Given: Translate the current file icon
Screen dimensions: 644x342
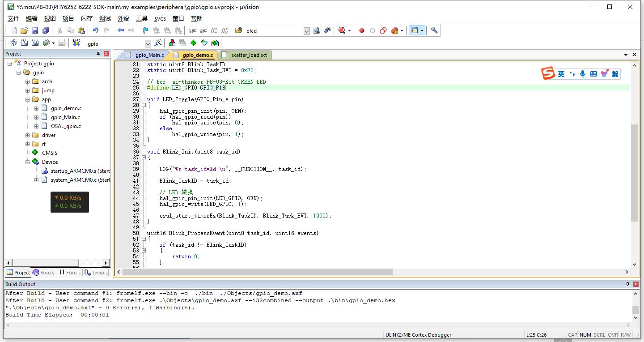Looking at the screenshot, I should coord(13,43).
